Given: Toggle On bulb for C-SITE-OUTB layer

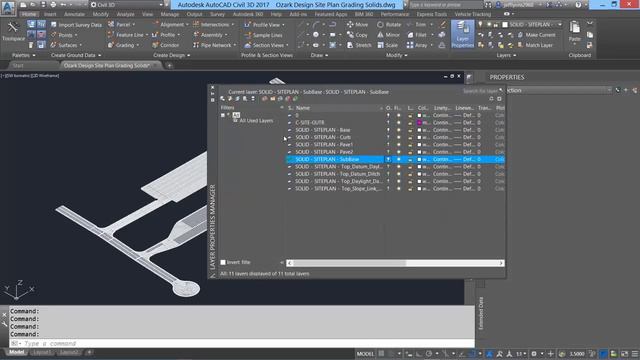Looking at the screenshot, I should tap(388, 122).
